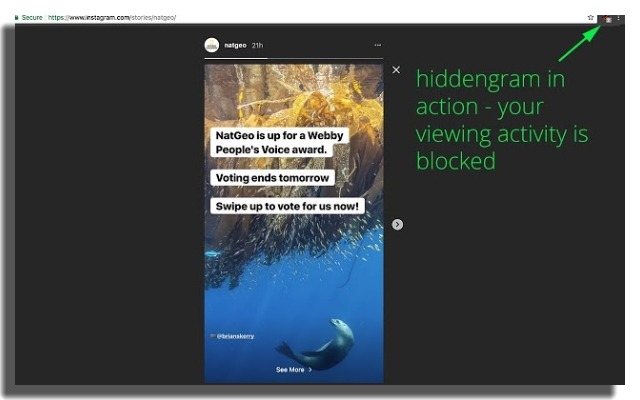Go to the next story with arrow button
This screenshot has width=640, height=400.
point(397,224)
